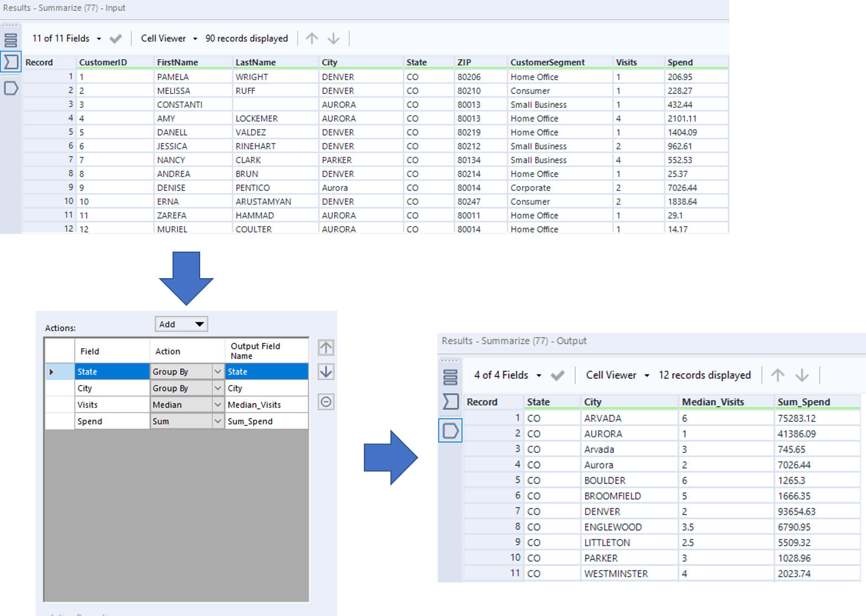Open the "4 of 4 Fields" dropdown in output pane
The image size is (866, 616).
[x=505, y=375]
